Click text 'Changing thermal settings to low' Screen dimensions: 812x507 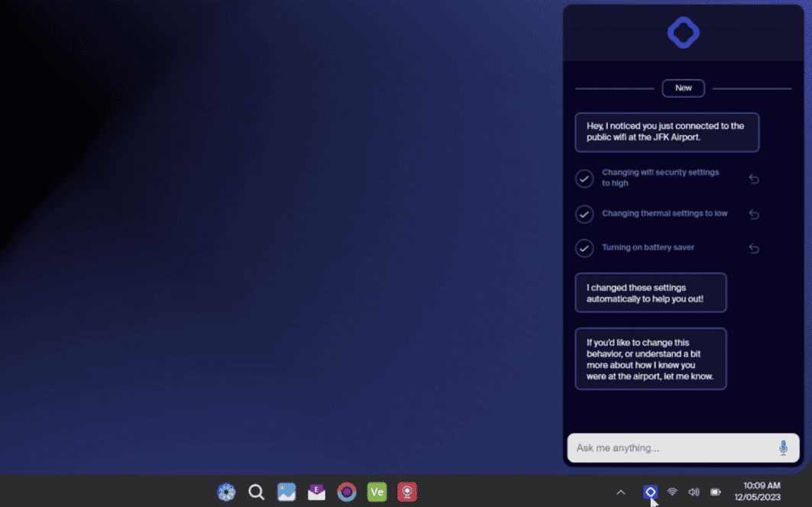tap(665, 213)
